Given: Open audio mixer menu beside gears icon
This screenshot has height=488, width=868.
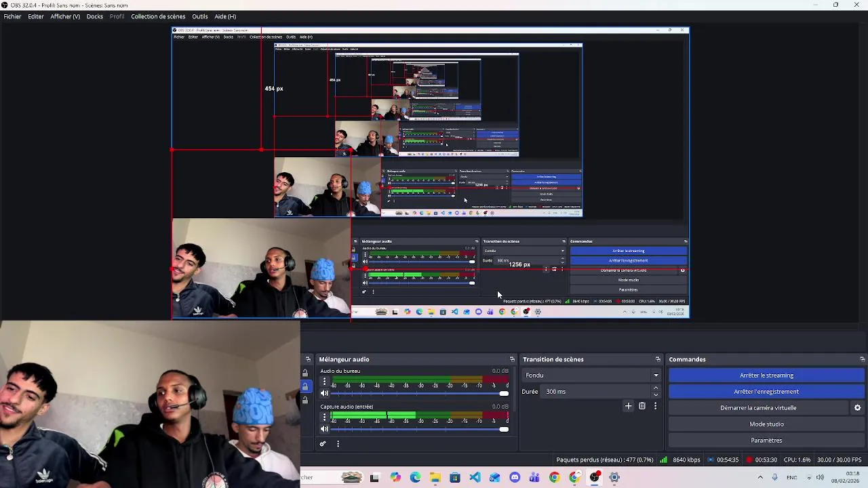Looking at the screenshot, I should pyautogui.click(x=338, y=444).
